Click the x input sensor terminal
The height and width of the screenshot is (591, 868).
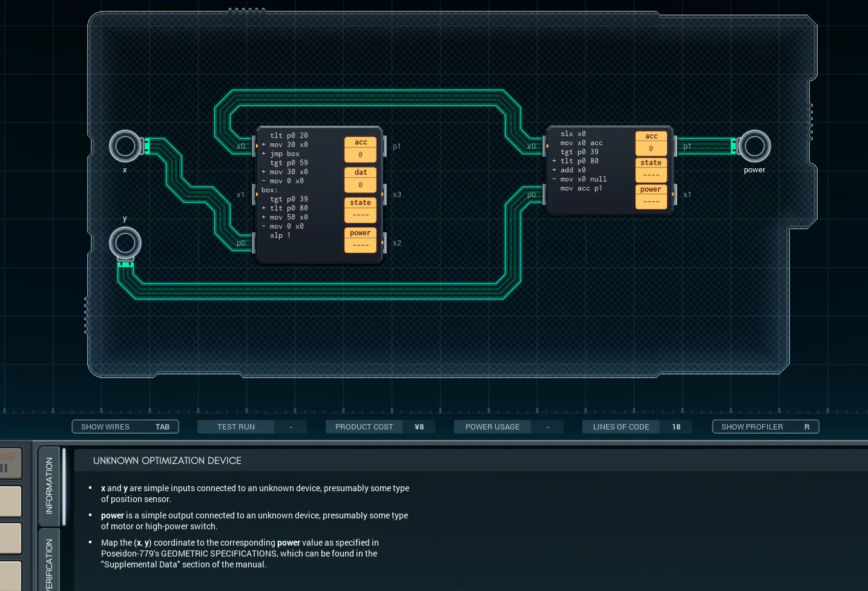pos(125,146)
